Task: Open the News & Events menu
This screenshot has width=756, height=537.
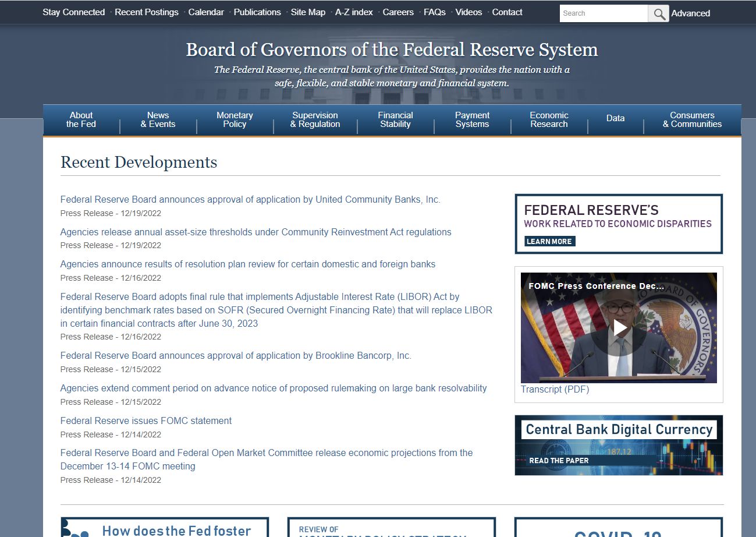Action: [x=158, y=120]
